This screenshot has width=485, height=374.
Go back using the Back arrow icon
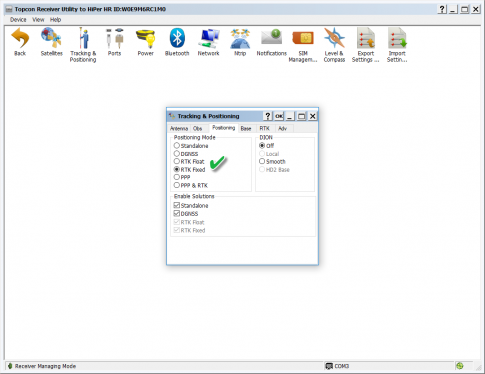coord(20,38)
